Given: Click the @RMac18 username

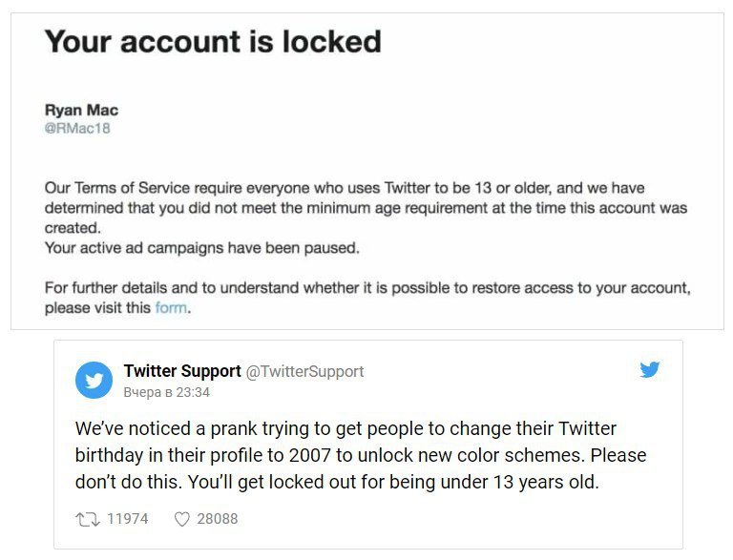Looking at the screenshot, I should click(x=77, y=128).
